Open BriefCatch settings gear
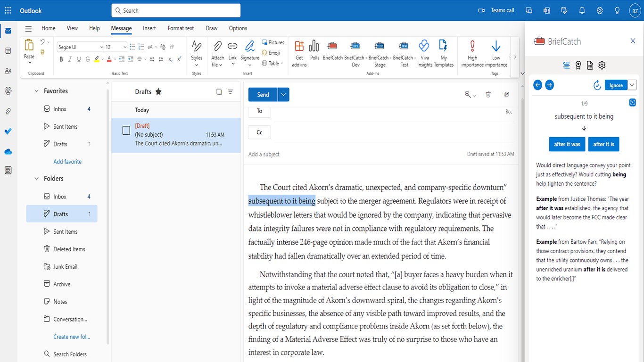Image resolution: width=644 pixels, height=362 pixels. 602,66
